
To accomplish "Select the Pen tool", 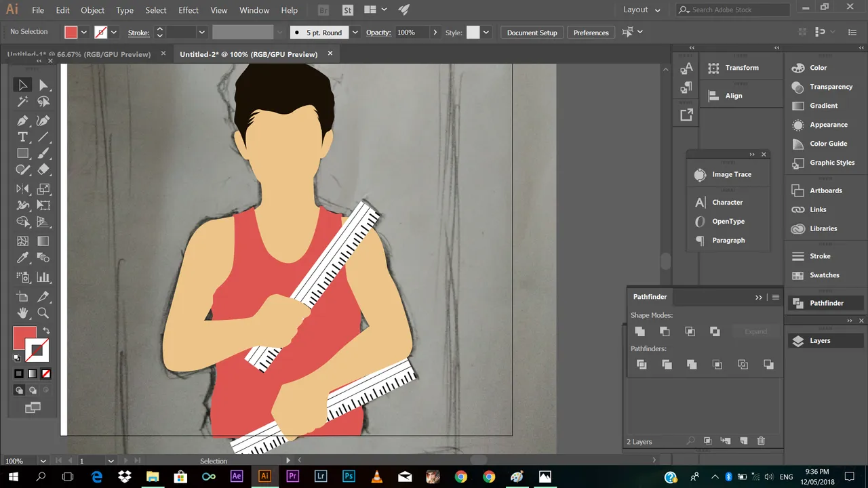I will pos(22,121).
